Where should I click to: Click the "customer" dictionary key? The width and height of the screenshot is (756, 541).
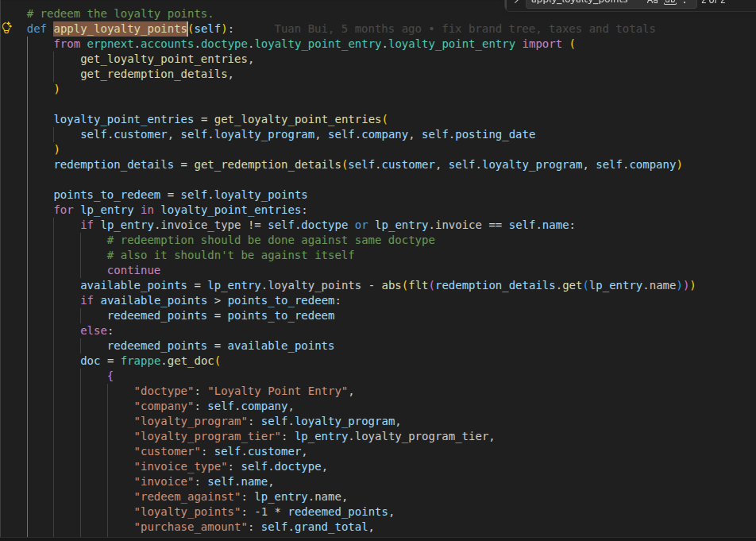168,451
